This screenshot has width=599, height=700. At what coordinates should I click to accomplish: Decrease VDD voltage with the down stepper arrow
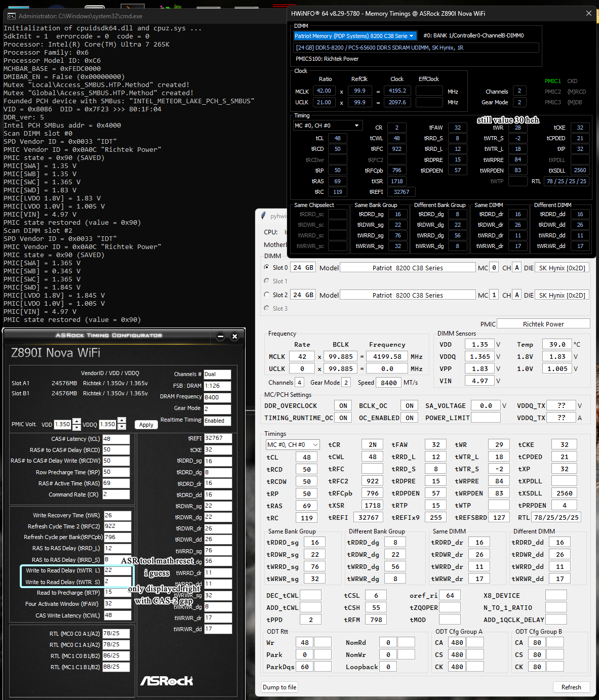[x=76, y=427]
